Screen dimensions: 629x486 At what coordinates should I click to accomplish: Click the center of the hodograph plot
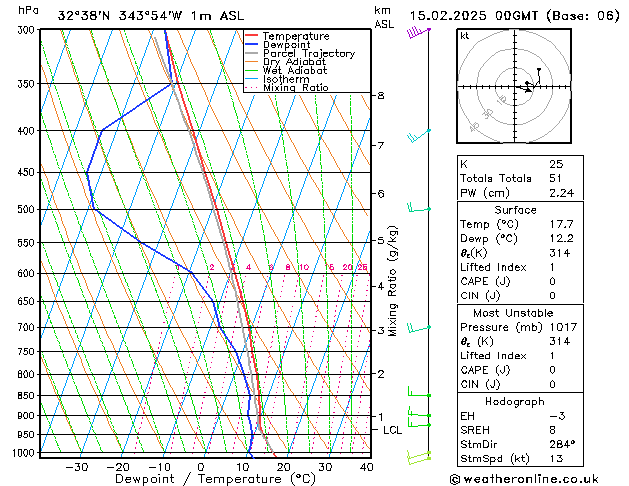point(517,88)
